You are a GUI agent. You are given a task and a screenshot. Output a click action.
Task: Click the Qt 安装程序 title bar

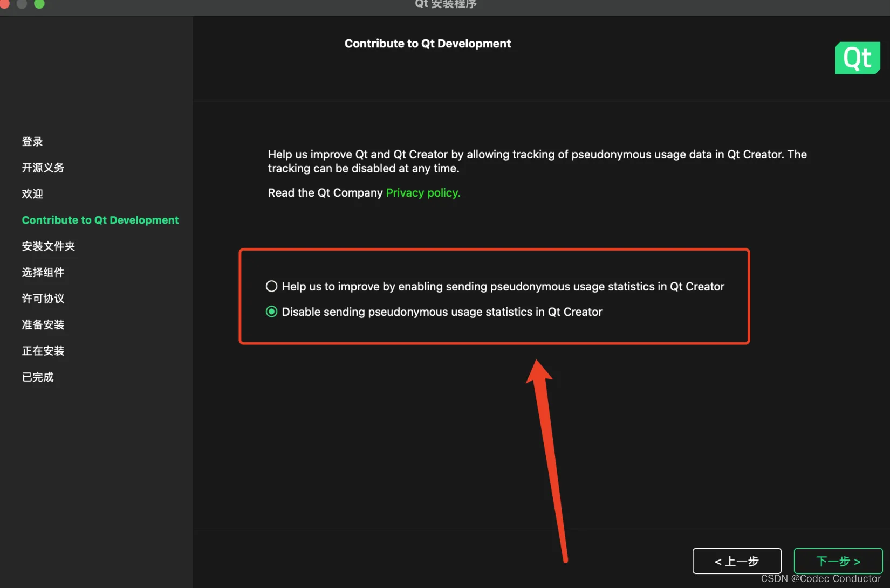(x=445, y=4)
